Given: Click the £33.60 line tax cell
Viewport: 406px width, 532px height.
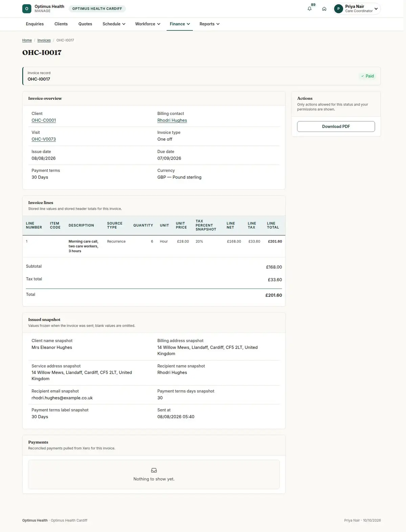Looking at the screenshot, I should click(x=254, y=241).
